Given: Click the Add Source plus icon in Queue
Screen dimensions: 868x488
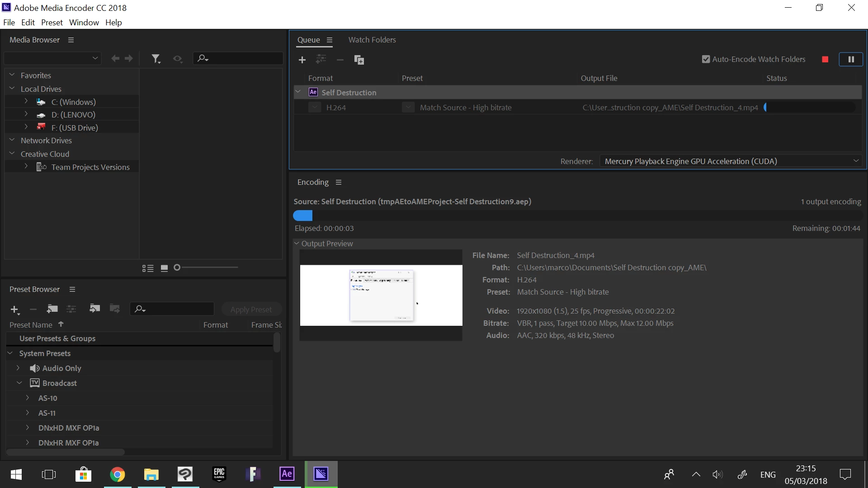Looking at the screenshot, I should (x=302, y=60).
